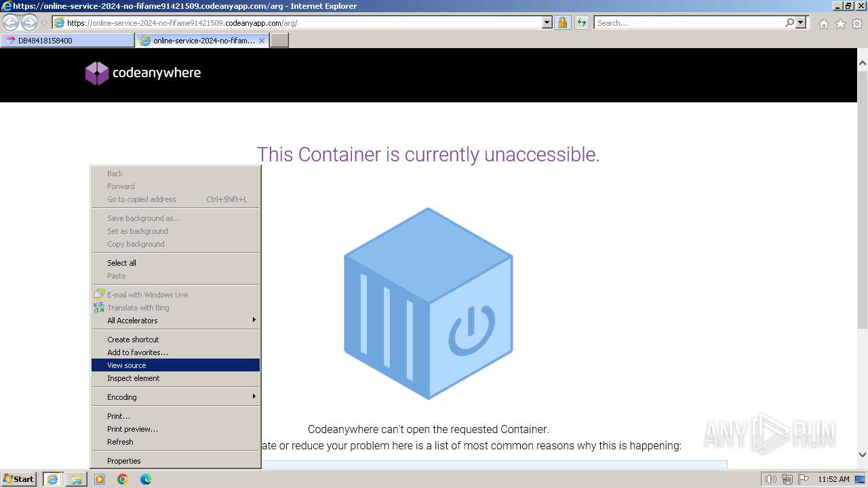Click the search magnifier icon
The height and width of the screenshot is (488, 868).
pyautogui.click(x=789, y=23)
